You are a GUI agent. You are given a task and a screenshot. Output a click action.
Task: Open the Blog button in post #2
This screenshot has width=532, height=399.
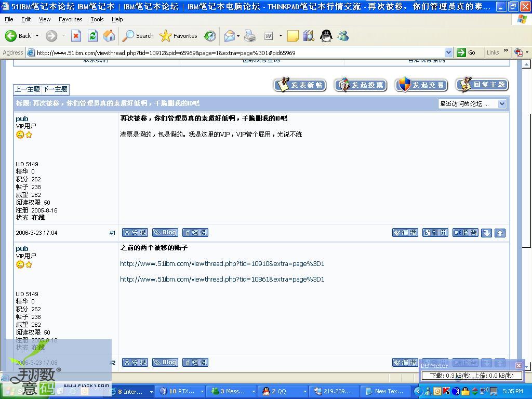(x=165, y=362)
